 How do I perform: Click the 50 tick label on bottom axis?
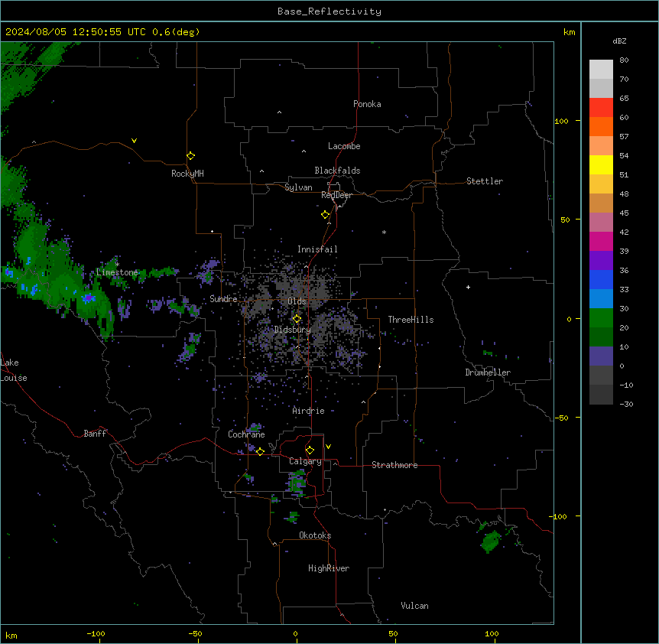pos(393,633)
